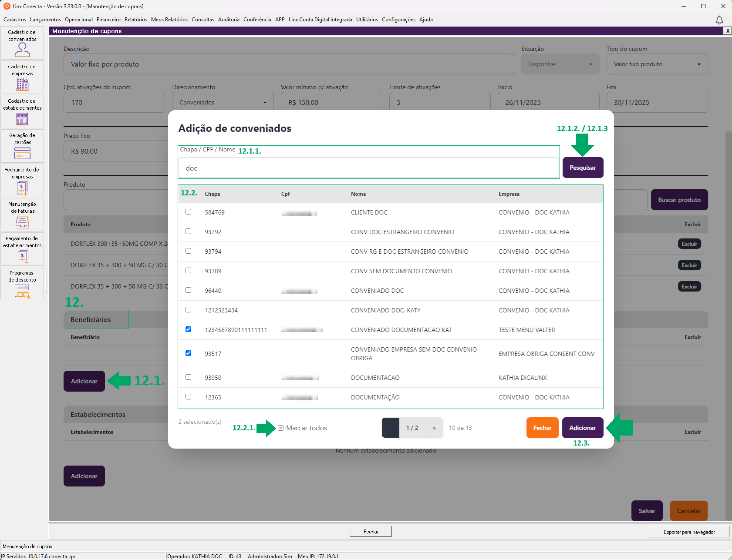Screen dimensions: 732x560
Task: Open the Meus Relatórios menu
Action: point(169,20)
